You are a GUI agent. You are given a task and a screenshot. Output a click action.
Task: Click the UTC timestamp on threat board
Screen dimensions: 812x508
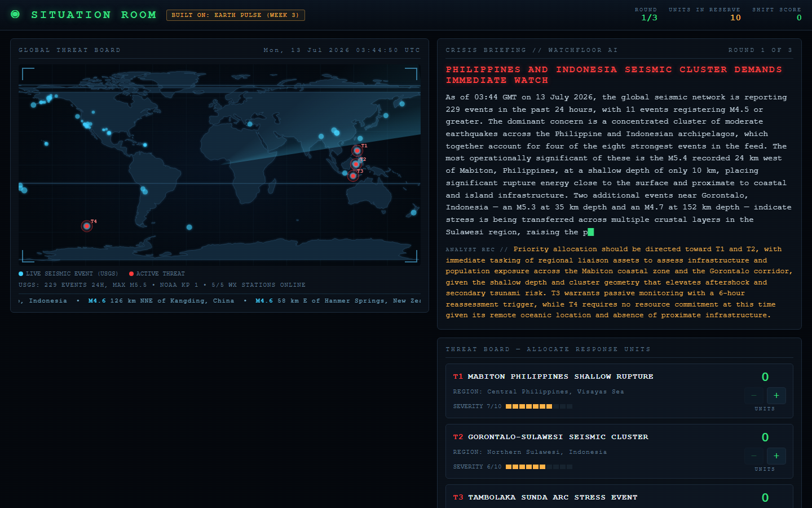[342, 50]
